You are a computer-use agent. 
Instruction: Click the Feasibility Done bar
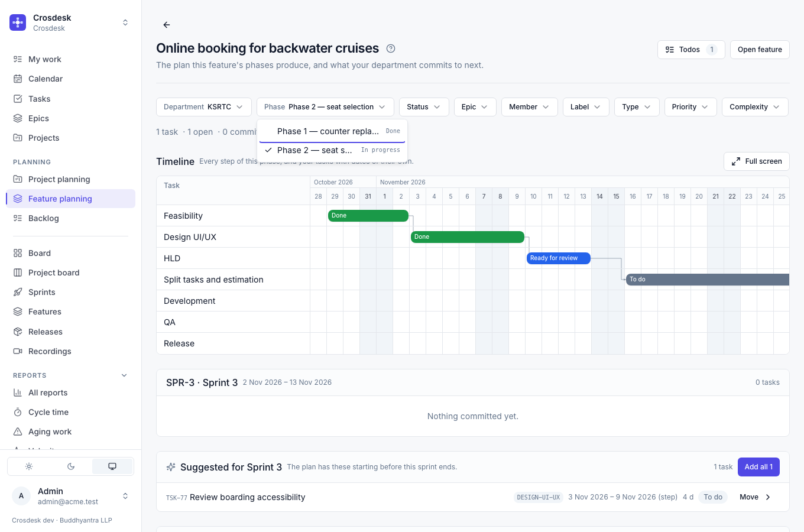point(368,216)
